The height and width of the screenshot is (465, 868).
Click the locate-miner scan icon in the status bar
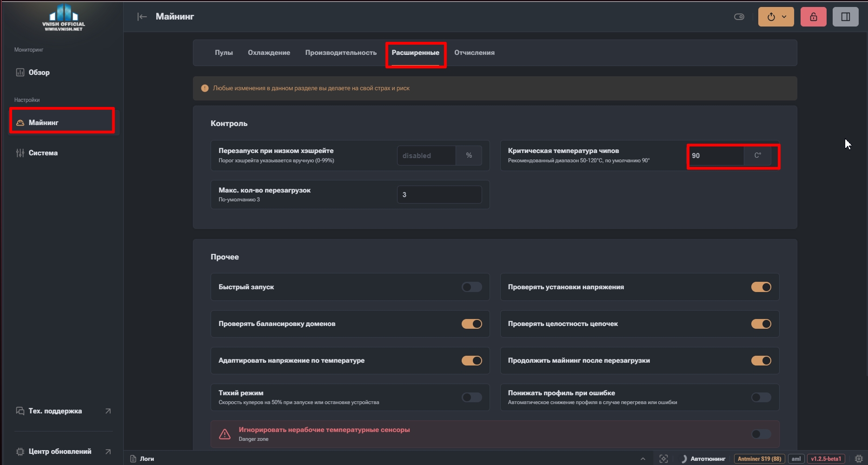pos(663,458)
